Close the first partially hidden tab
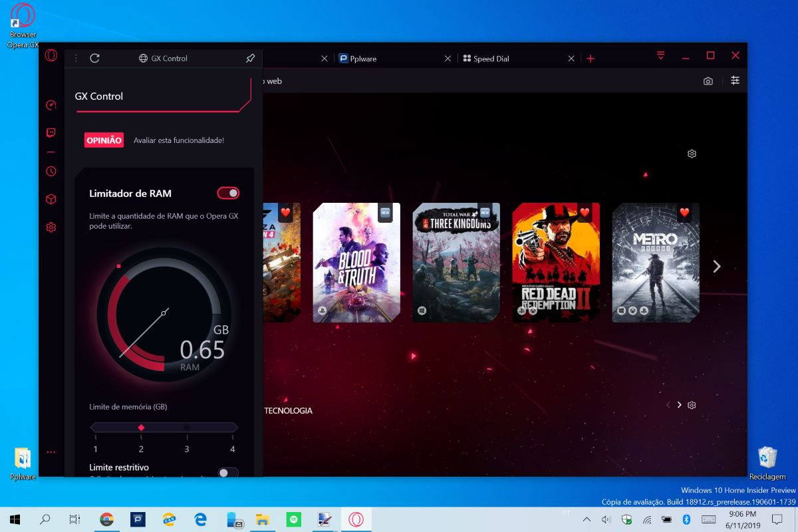This screenshot has height=532, width=798. 324,59
